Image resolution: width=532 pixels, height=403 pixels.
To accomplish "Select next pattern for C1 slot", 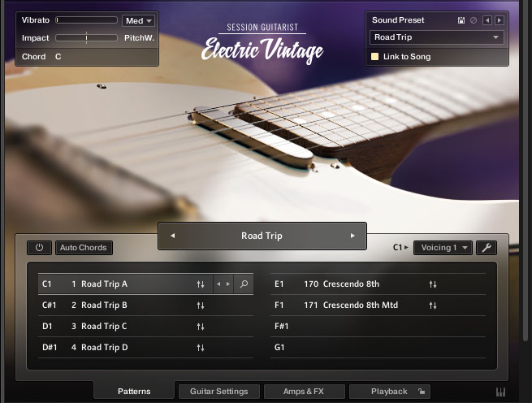I will [x=228, y=284].
